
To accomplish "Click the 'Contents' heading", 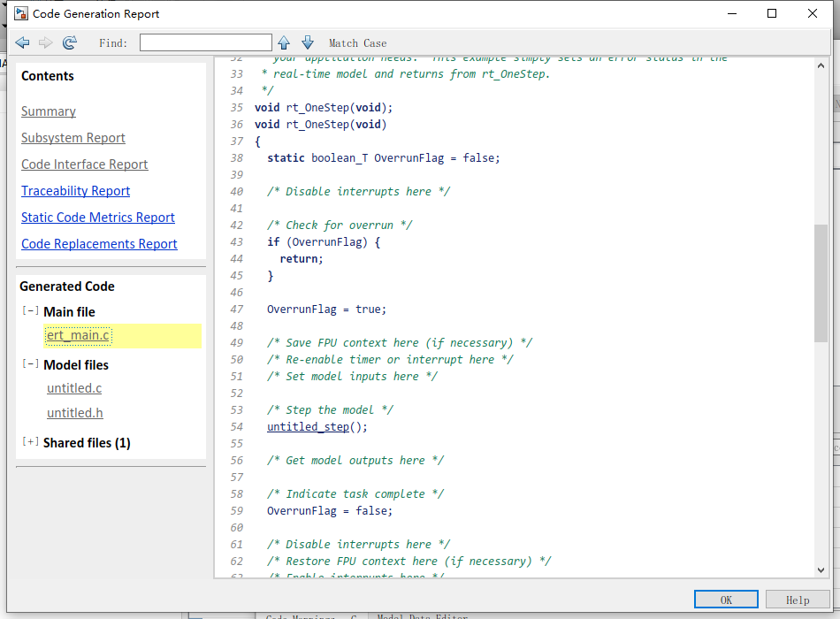I will 48,76.
